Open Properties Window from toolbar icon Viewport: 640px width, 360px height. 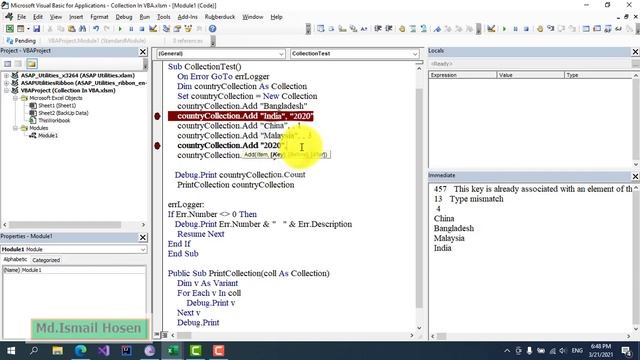pos(177,29)
